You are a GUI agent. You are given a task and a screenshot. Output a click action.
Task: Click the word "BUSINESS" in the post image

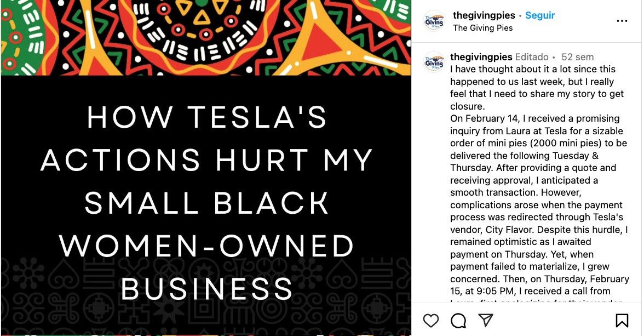[206, 288]
